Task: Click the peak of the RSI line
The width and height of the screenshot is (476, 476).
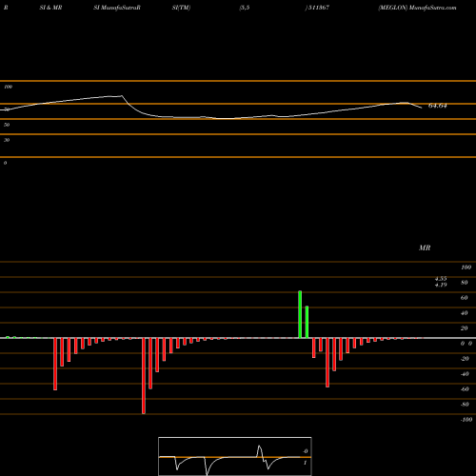Action: (x=122, y=96)
